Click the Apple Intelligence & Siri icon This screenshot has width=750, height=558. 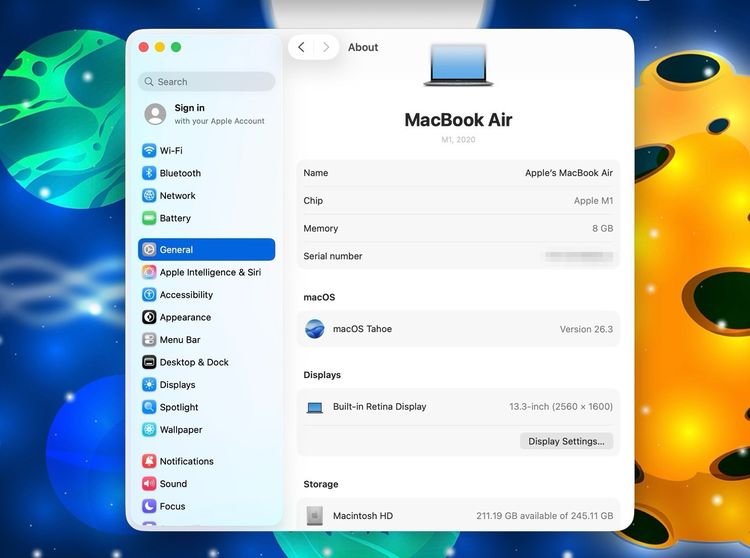[149, 272]
